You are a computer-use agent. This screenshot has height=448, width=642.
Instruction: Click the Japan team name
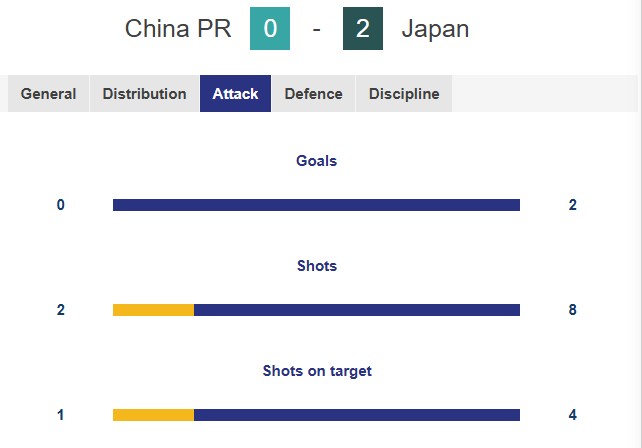click(435, 29)
